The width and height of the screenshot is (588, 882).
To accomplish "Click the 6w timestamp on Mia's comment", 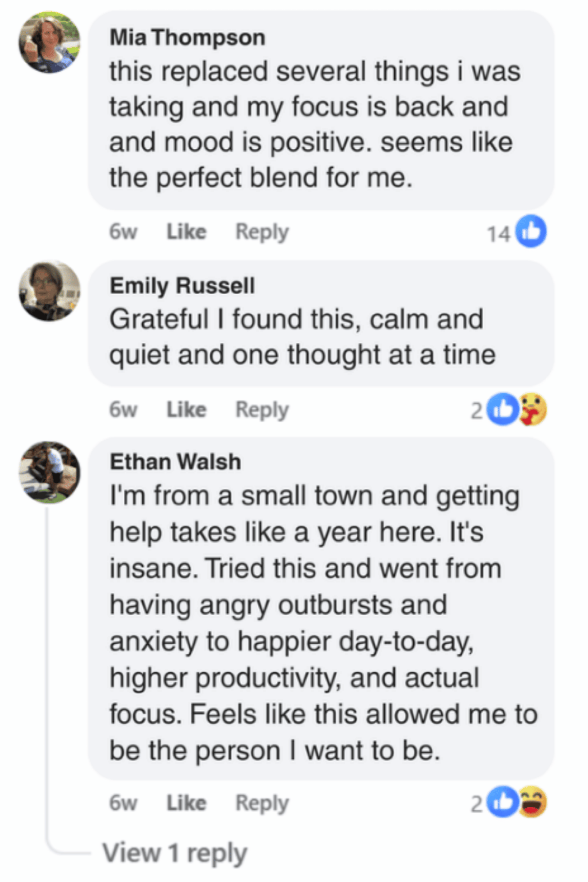I will pos(123,232).
